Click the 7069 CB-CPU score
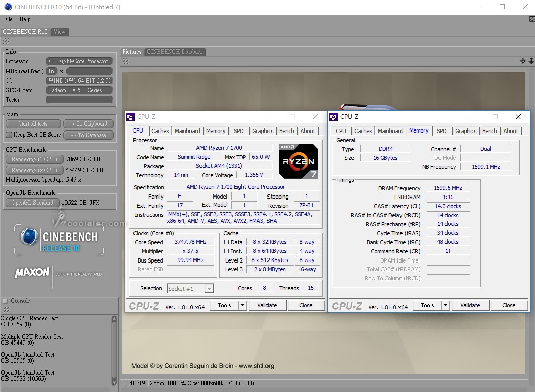The image size is (535, 392). (83, 159)
